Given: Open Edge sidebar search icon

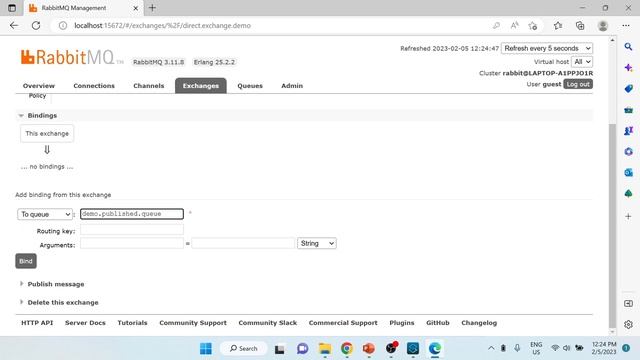Looking at the screenshot, I should click(628, 47).
